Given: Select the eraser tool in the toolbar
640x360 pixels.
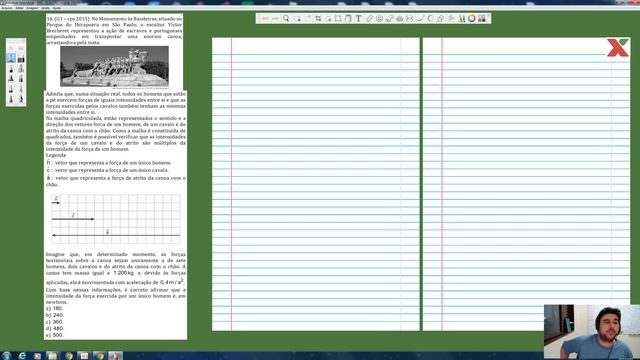Looking at the screenshot, I should click(400, 18).
